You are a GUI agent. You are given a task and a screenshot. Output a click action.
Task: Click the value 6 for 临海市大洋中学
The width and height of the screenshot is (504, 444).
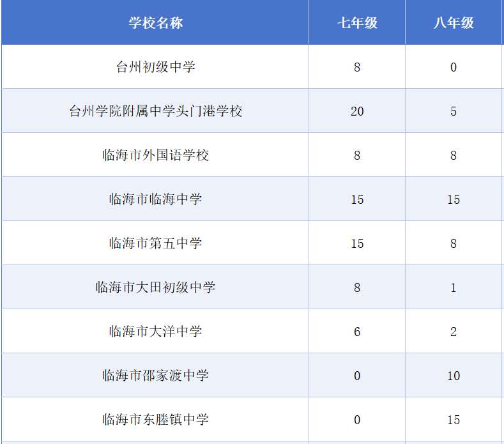(357, 331)
